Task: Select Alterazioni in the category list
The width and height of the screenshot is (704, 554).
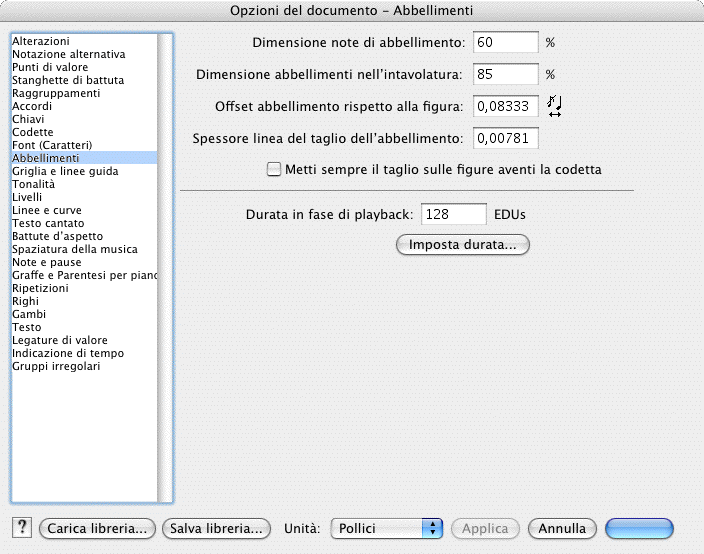Action: (x=40, y=41)
